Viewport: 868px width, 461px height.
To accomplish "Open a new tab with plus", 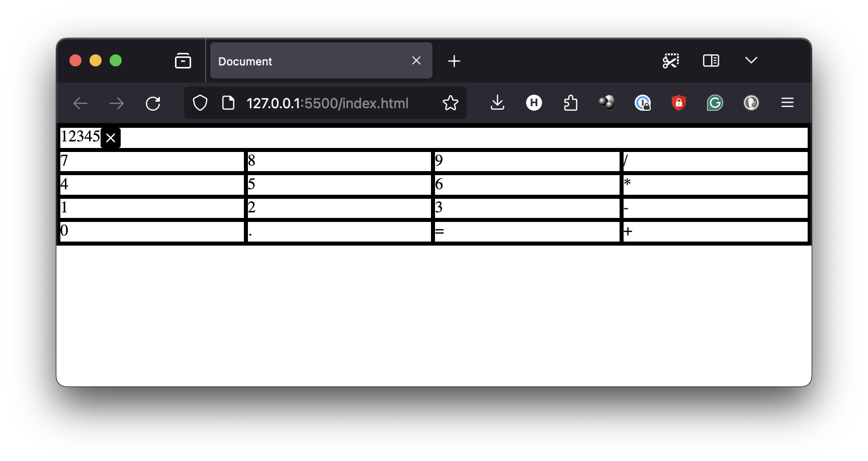I will [x=454, y=61].
